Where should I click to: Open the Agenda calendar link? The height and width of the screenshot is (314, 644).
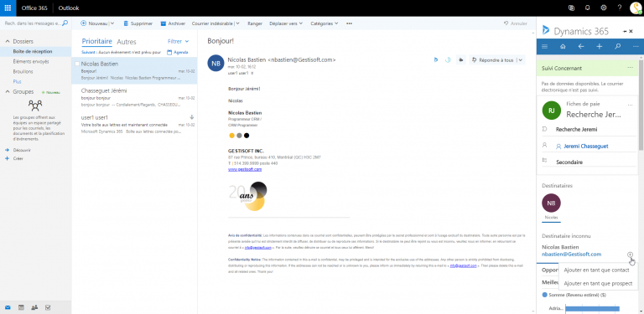pos(178,53)
